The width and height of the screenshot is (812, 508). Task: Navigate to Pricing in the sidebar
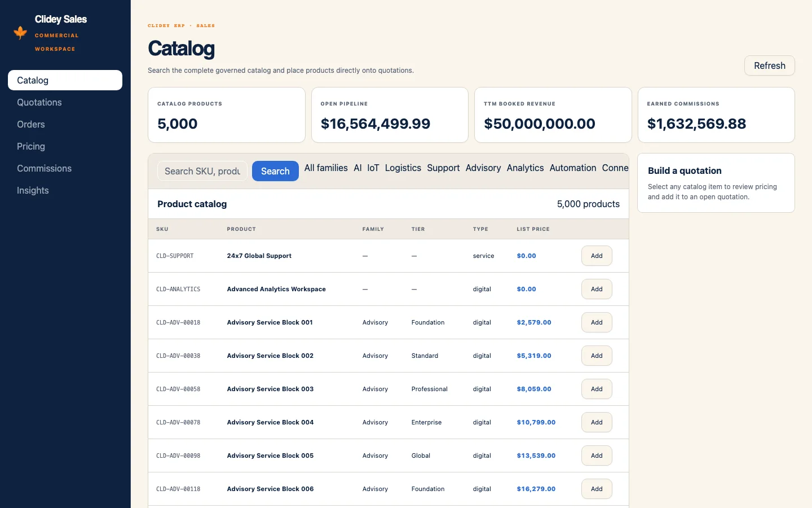coord(65,146)
